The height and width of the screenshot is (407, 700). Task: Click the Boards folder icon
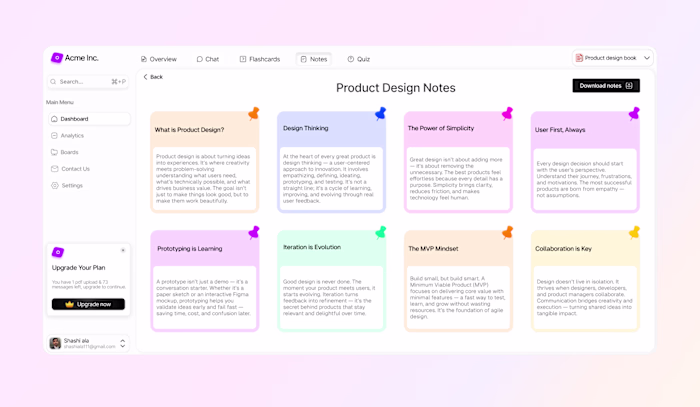click(54, 152)
